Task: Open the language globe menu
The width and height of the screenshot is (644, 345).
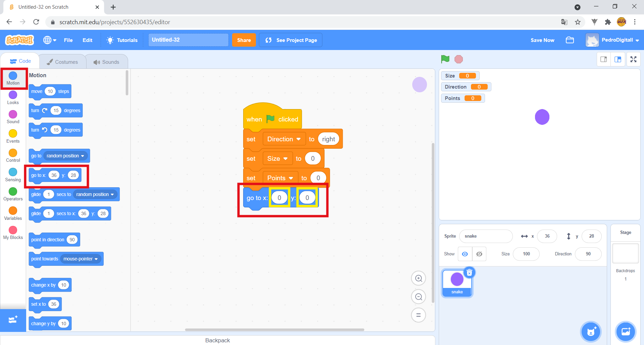Action: coord(50,40)
